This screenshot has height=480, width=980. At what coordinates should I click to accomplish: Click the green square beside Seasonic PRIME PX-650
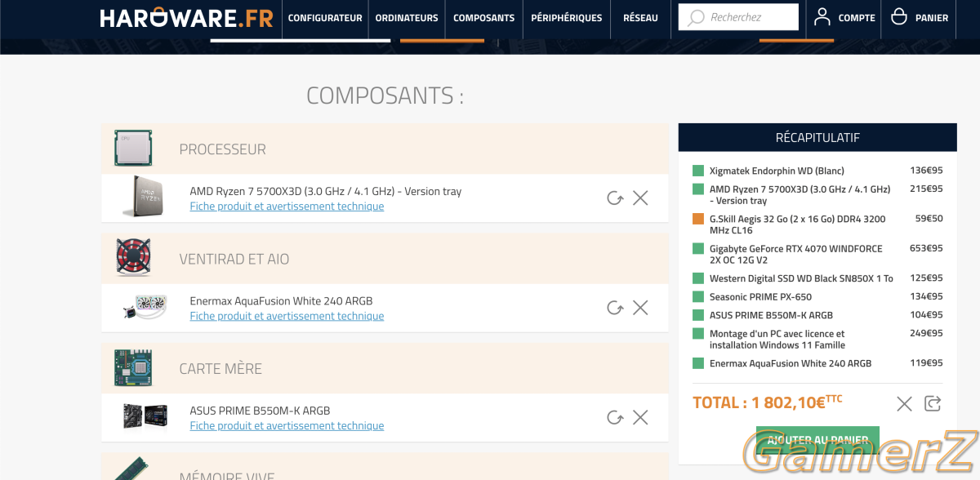click(698, 296)
